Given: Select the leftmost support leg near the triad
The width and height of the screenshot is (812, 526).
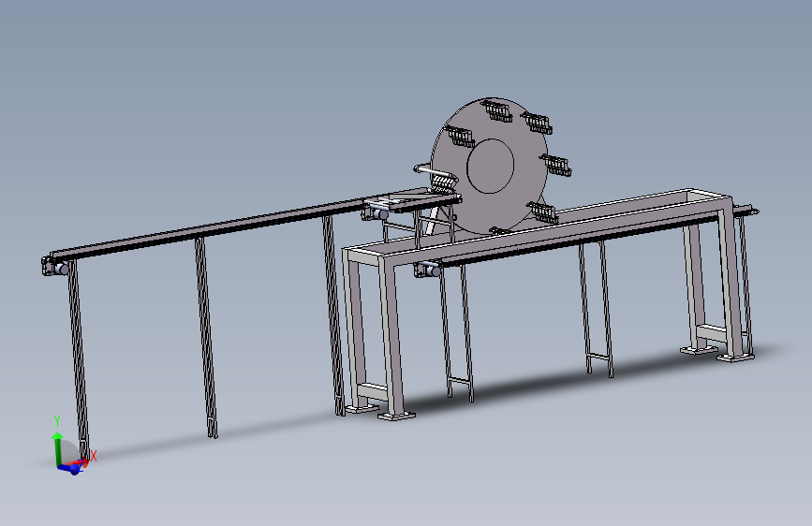Looking at the screenshot, I should pos(80,360).
